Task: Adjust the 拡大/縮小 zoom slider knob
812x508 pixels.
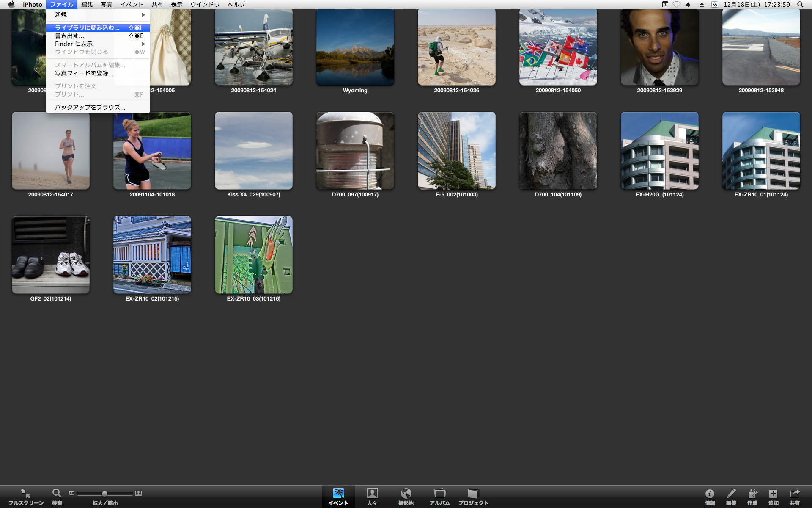Action: (104, 494)
